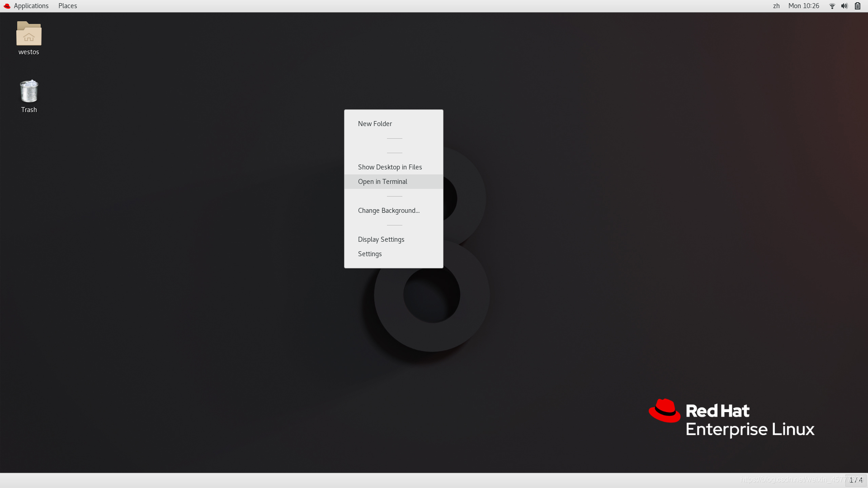
Task: Open Display Settings from context menu
Action: click(381, 239)
